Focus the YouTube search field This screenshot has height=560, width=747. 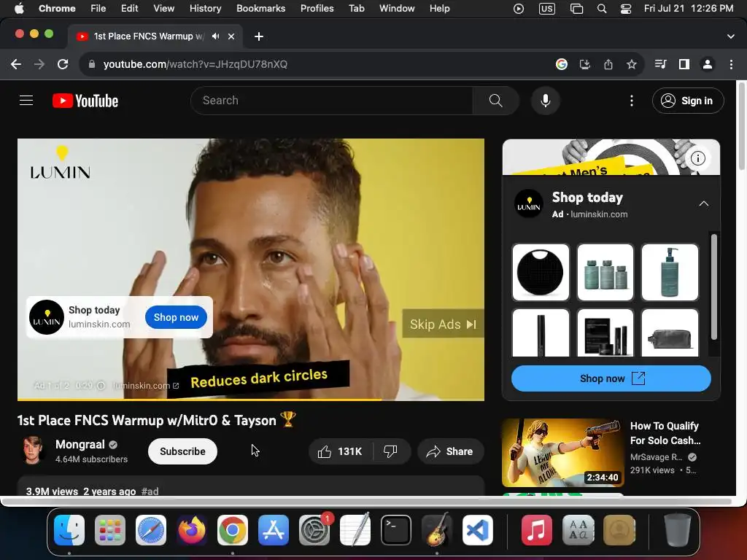pyautogui.click(x=332, y=101)
